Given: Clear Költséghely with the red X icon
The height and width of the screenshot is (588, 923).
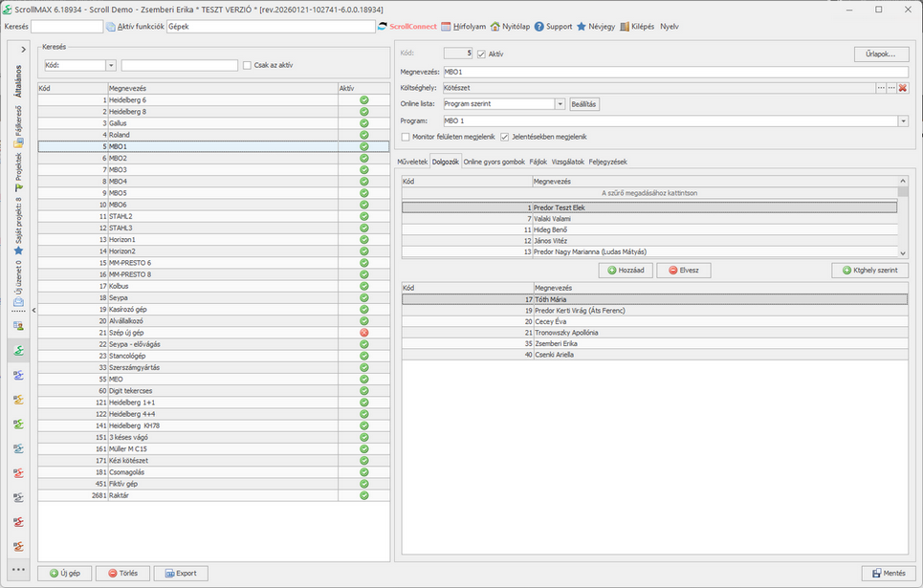Looking at the screenshot, I should 902,88.
